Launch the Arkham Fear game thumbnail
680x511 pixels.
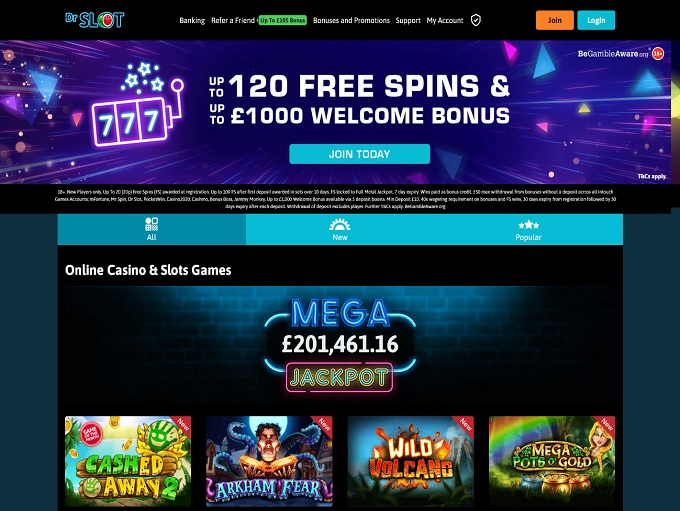269,461
